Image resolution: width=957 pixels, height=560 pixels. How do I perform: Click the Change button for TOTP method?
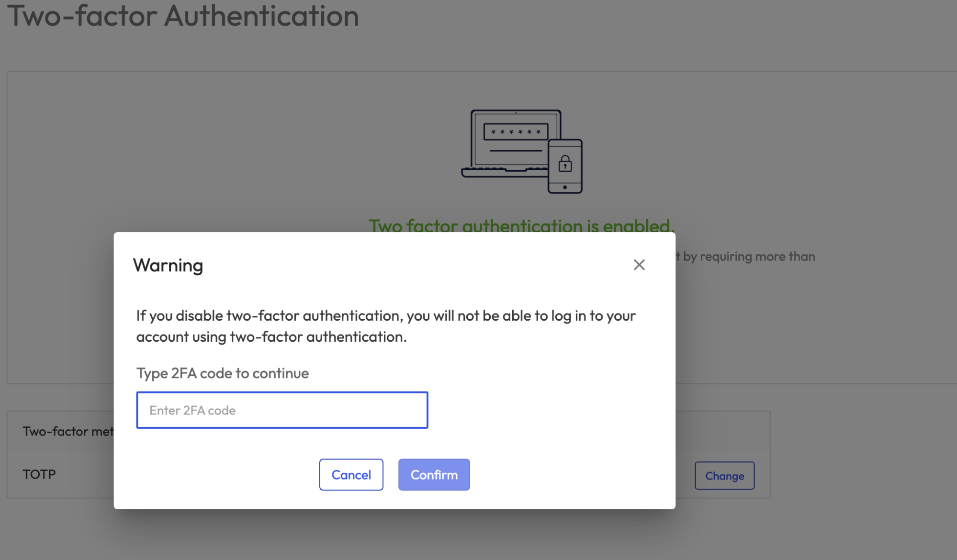click(x=724, y=476)
